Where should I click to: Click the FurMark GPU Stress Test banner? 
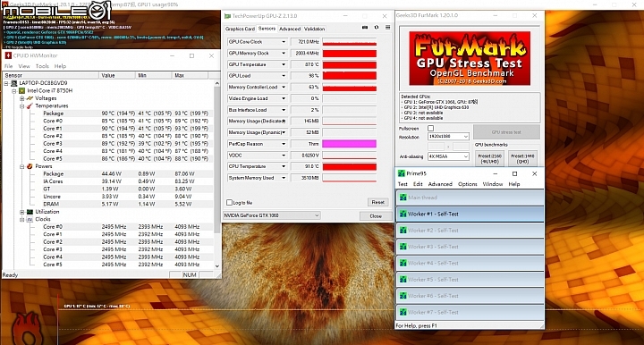pyautogui.click(x=470, y=58)
